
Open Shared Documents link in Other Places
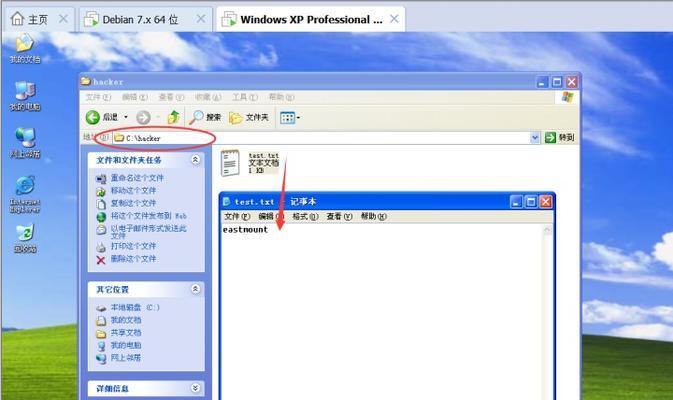pyautogui.click(x=126, y=333)
